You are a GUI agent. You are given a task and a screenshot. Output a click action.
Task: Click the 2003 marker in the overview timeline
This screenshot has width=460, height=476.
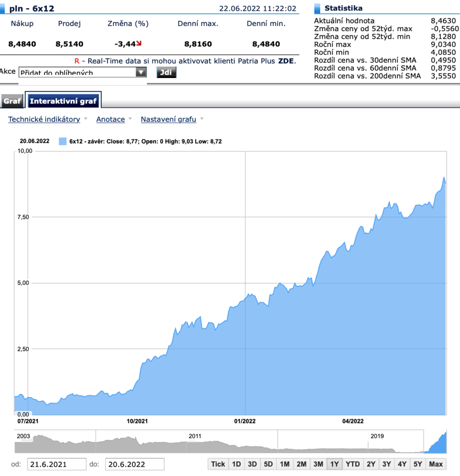(x=23, y=436)
